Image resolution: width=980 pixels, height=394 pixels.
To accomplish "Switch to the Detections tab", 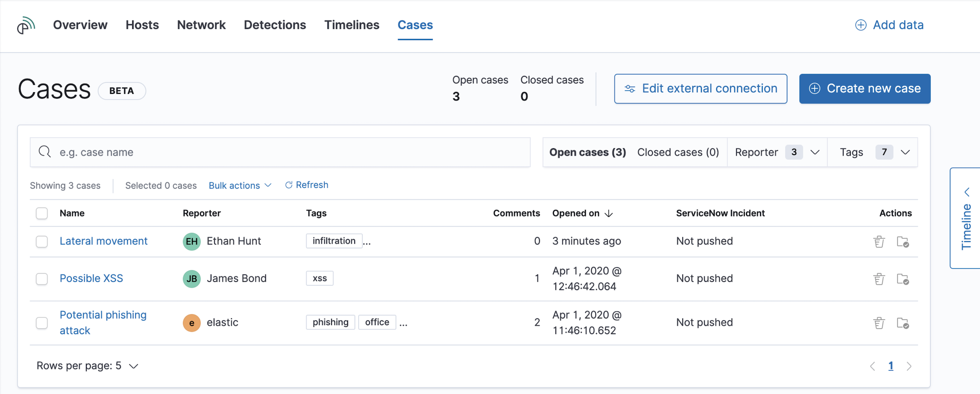I will point(275,25).
